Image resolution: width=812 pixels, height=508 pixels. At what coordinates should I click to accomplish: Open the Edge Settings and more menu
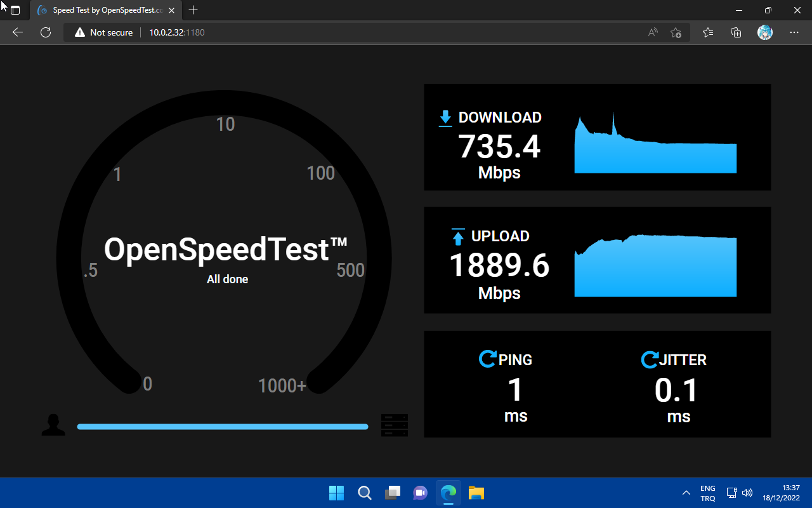[794, 32]
